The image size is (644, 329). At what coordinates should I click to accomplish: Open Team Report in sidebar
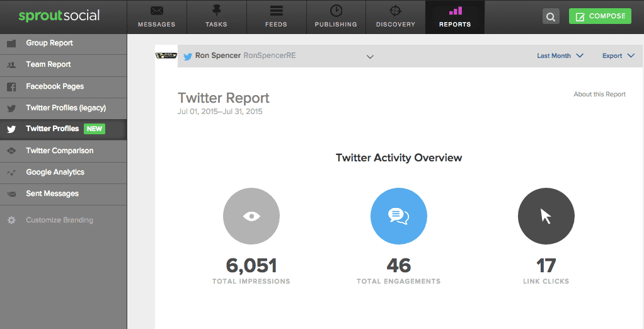[63, 65]
